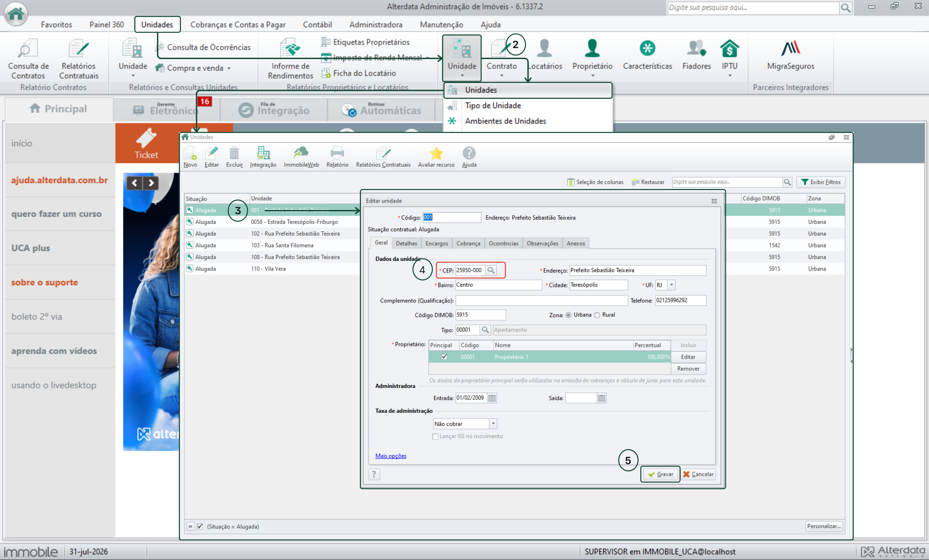Switch to the Encargos tab

437,243
